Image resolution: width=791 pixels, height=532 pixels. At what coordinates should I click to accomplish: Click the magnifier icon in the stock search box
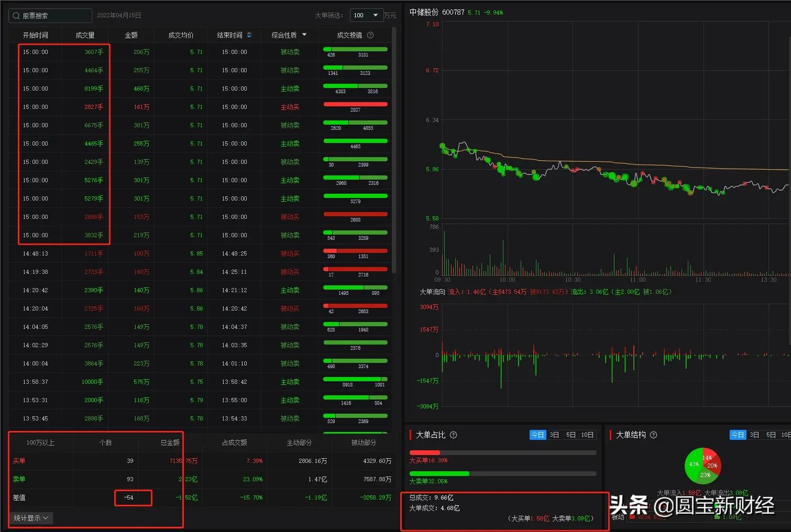[16, 16]
